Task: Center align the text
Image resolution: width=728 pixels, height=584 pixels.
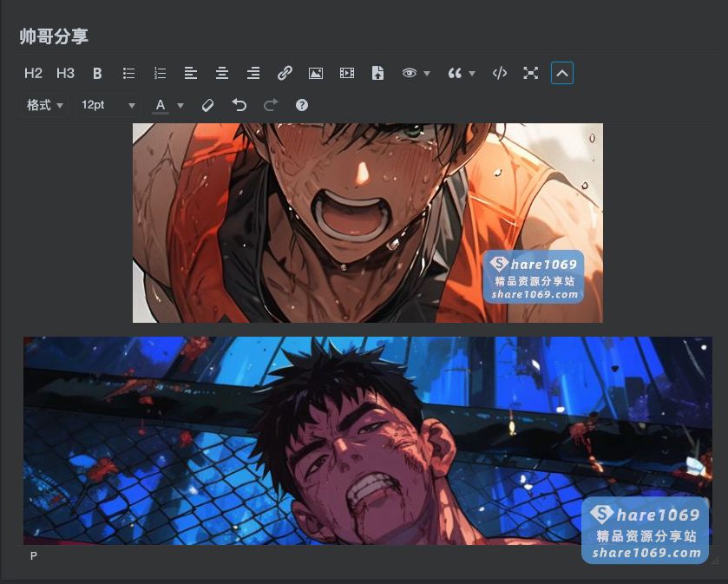Action: (x=222, y=74)
